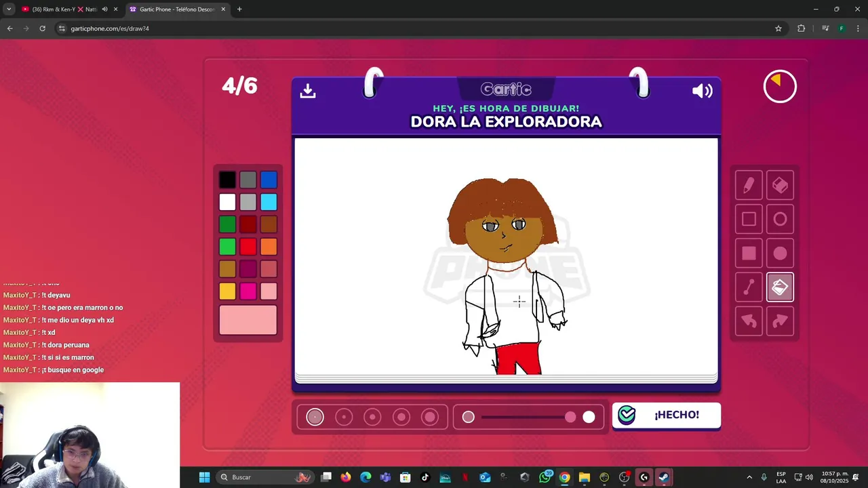Pick the bright green color swatch
This screenshot has height=488, width=868.
point(227,247)
